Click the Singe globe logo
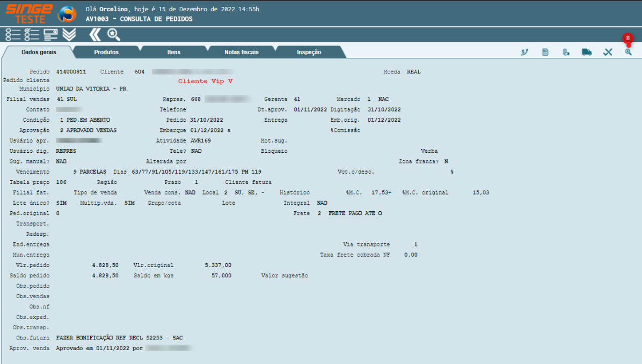 pos(67,14)
